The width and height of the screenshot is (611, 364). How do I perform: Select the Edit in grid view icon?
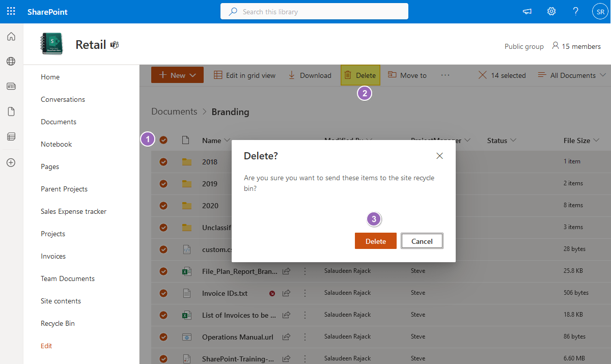click(216, 75)
